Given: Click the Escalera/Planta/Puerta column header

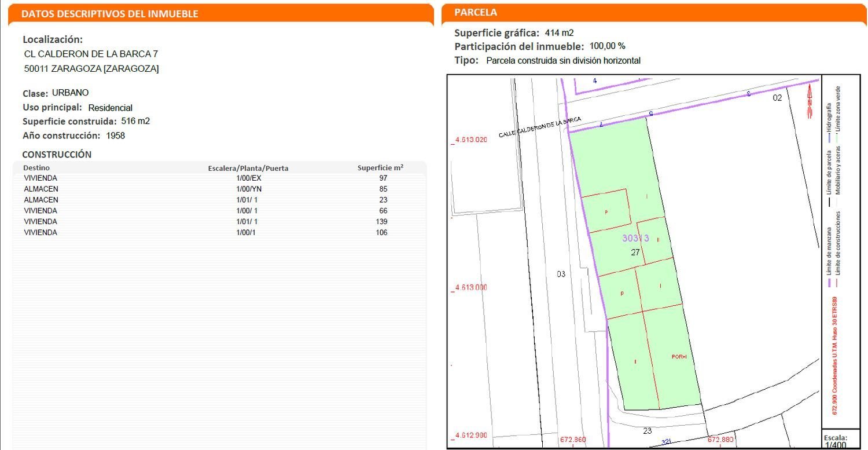Looking at the screenshot, I should pos(248,169).
